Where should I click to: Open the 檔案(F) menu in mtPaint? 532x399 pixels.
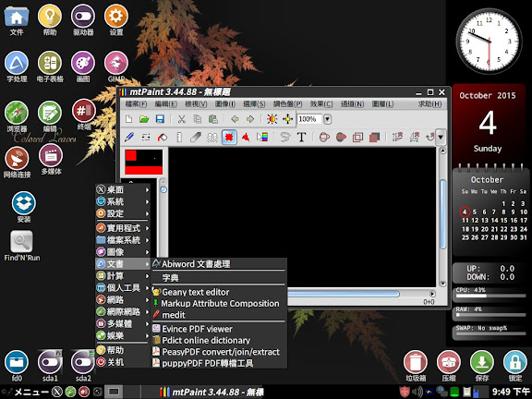tap(136, 103)
